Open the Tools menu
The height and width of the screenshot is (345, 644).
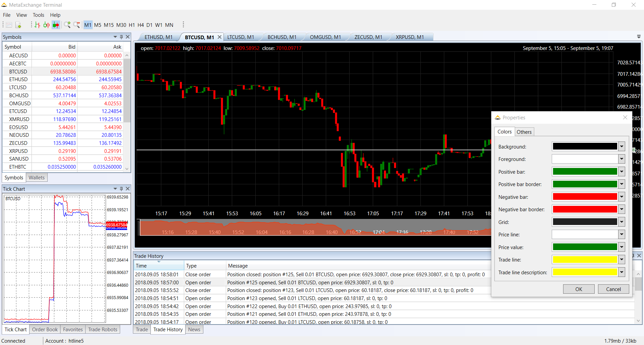(38, 15)
